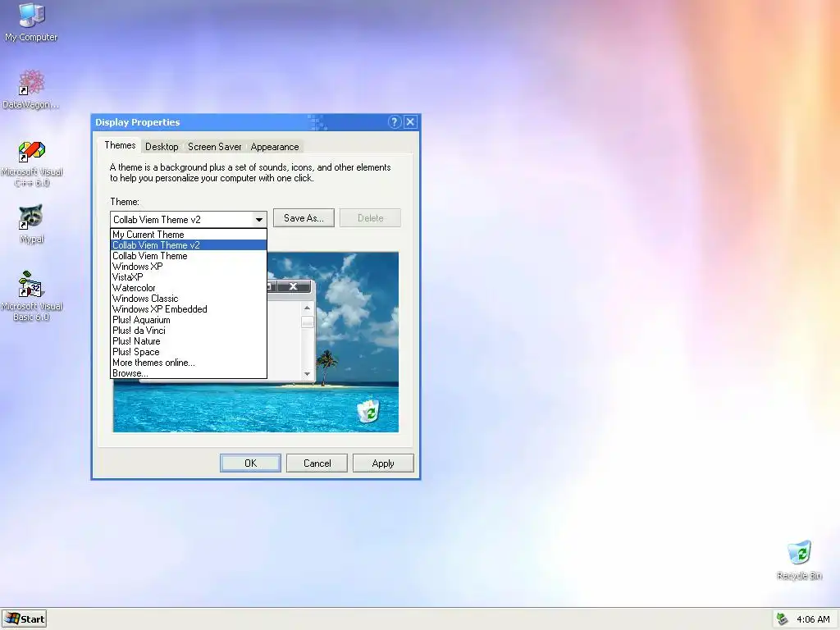840x630 pixels.
Task: Choose Plus! Aquarium theme
Action: [x=189, y=320]
